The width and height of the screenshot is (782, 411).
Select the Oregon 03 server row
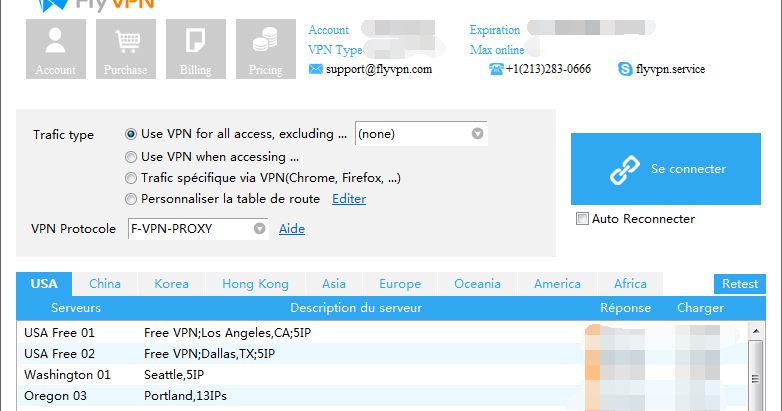[x=383, y=396]
